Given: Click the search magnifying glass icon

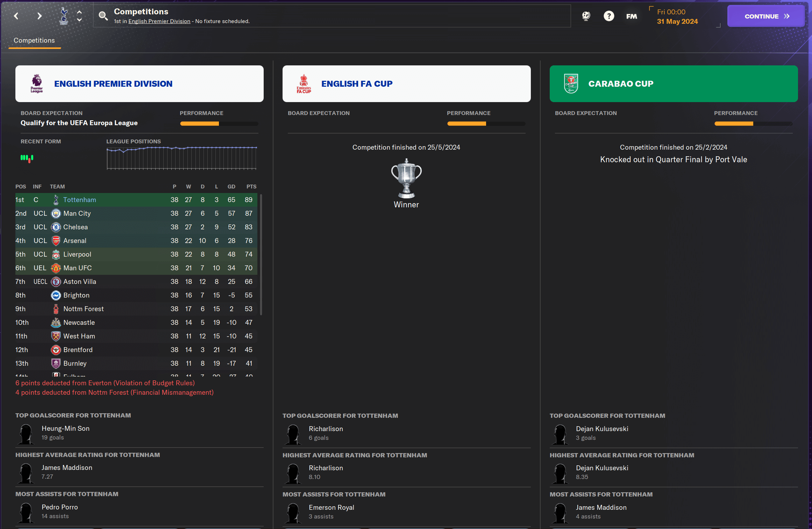Looking at the screenshot, I should (103, 16).
